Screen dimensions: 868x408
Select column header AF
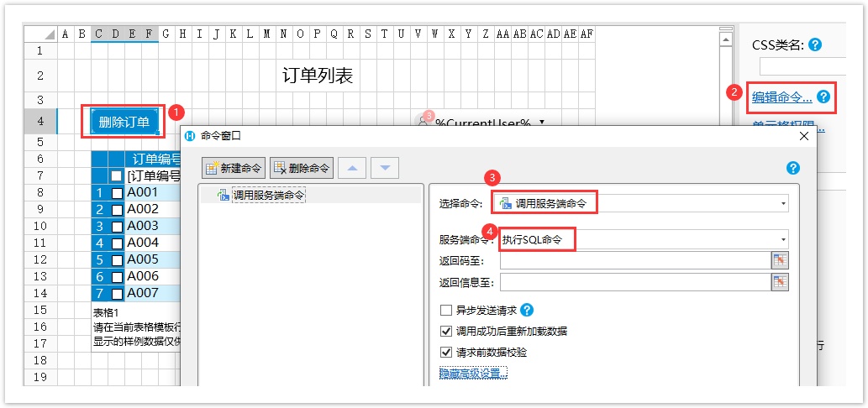[587, 34]
